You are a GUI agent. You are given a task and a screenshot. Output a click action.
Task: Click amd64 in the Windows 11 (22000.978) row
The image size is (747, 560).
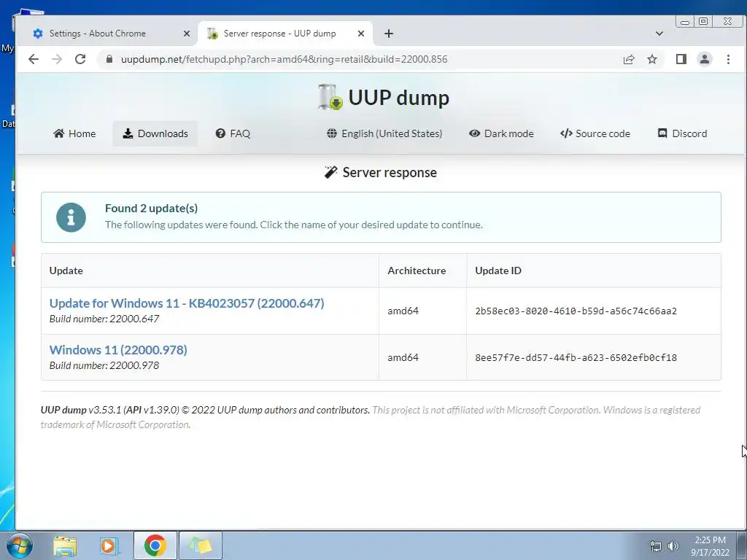[403, 357]
